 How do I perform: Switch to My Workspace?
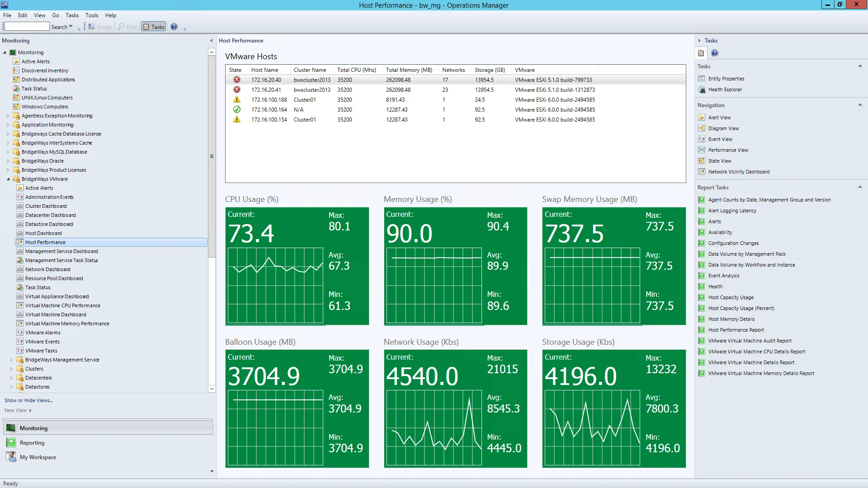click(38, 457)
